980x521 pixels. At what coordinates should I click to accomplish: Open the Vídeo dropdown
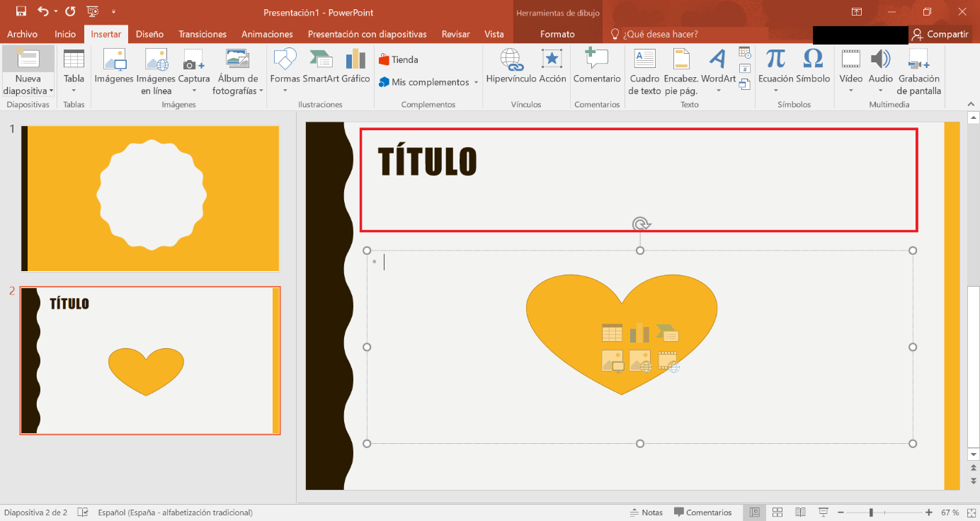[x=850, y=91]
